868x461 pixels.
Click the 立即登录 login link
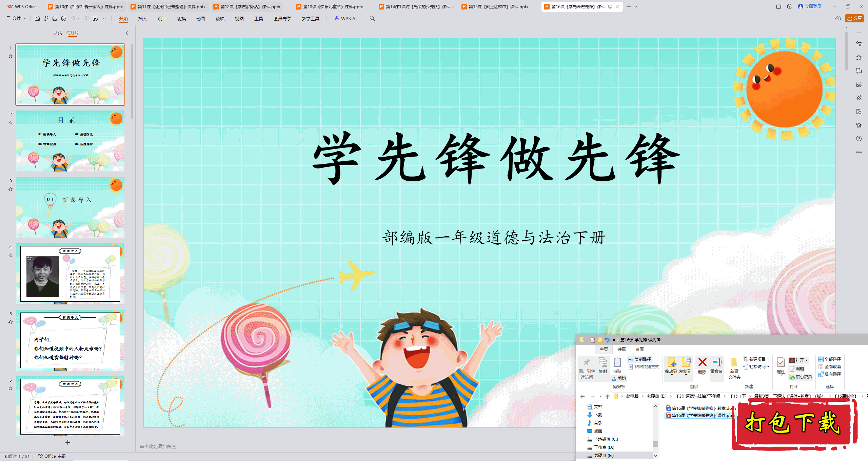810,6
